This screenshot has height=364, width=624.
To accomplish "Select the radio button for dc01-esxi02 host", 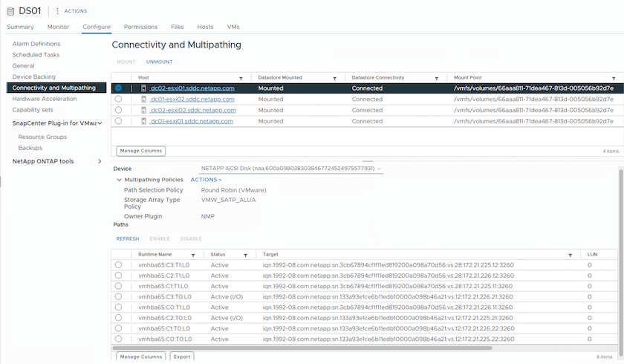I will 119,99.
